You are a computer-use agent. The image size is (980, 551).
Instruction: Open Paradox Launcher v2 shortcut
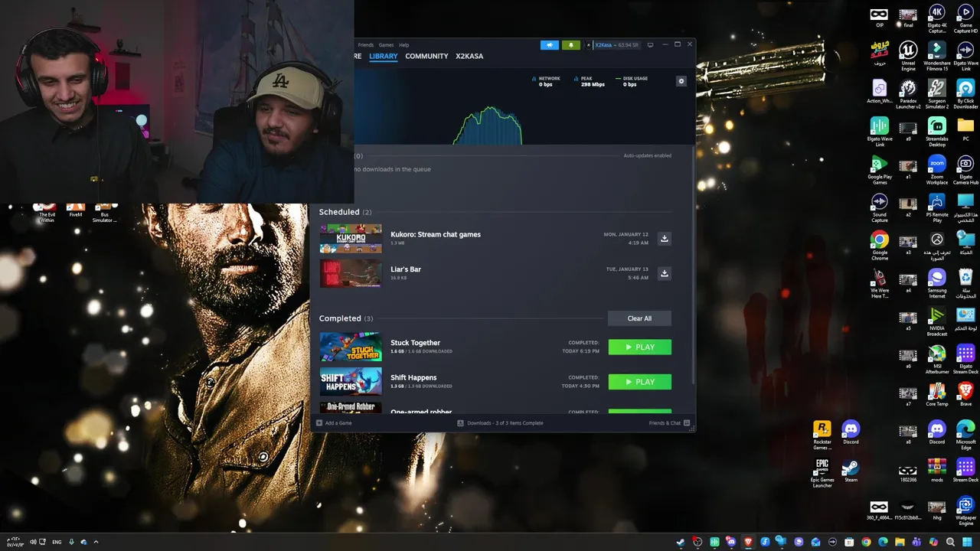(x=908, y=95)
